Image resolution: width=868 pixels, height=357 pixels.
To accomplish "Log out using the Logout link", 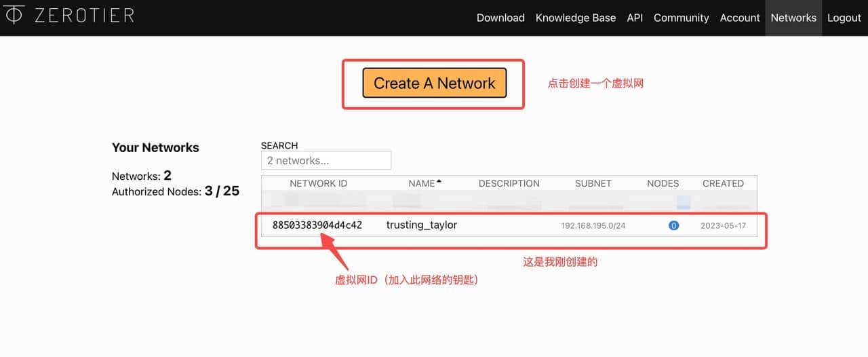I will 844,18.
